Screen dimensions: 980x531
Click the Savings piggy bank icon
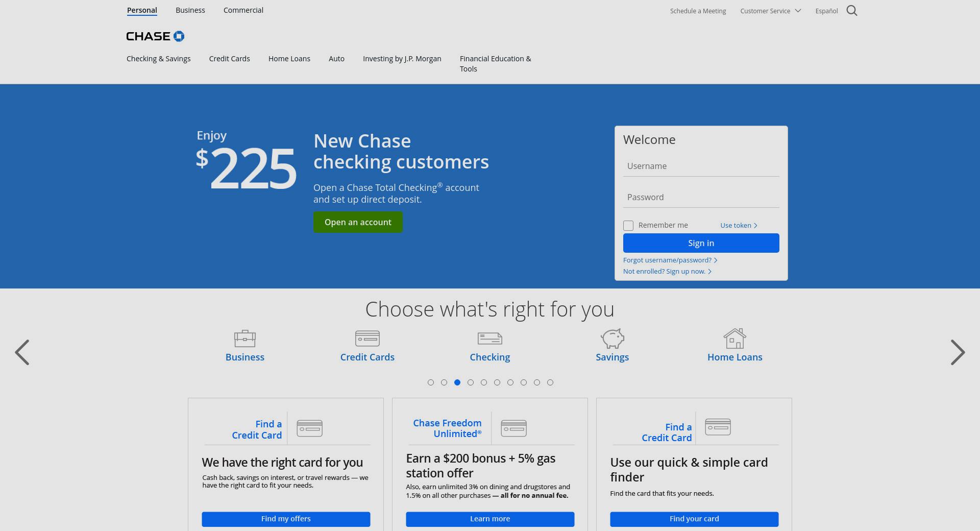[x=612, y=338]
